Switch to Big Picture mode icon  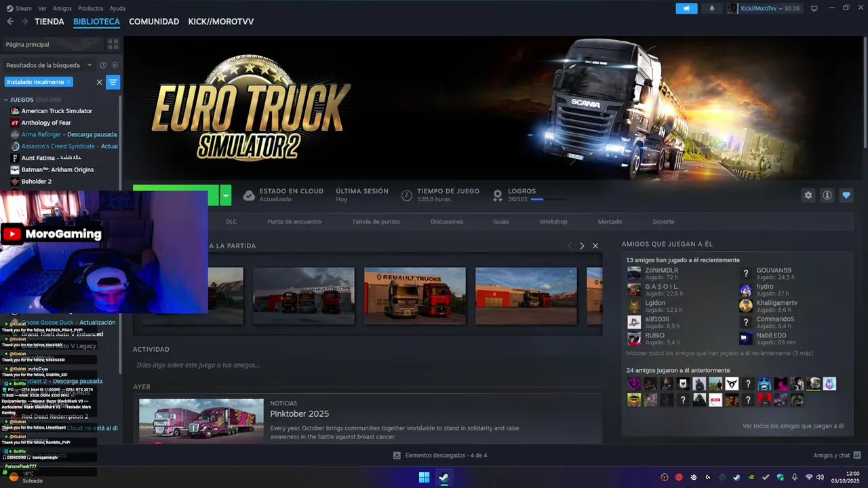814,8
